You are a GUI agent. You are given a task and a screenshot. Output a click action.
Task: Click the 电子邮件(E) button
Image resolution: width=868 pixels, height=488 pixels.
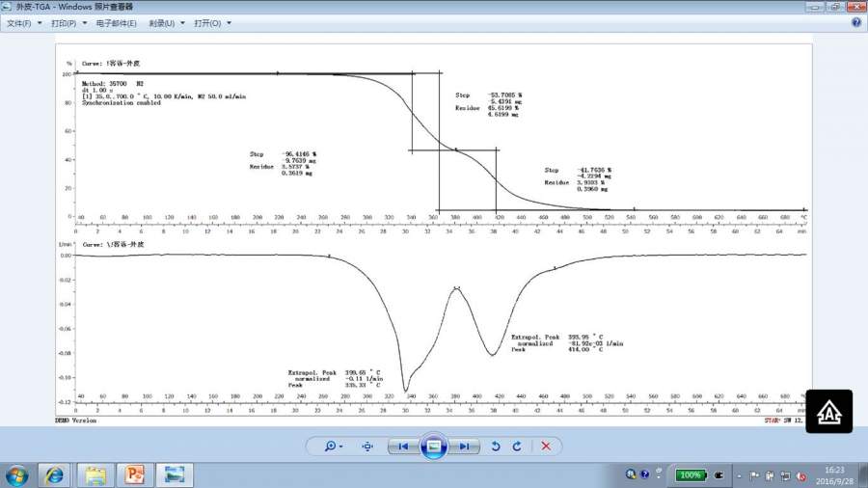(117, 23)
